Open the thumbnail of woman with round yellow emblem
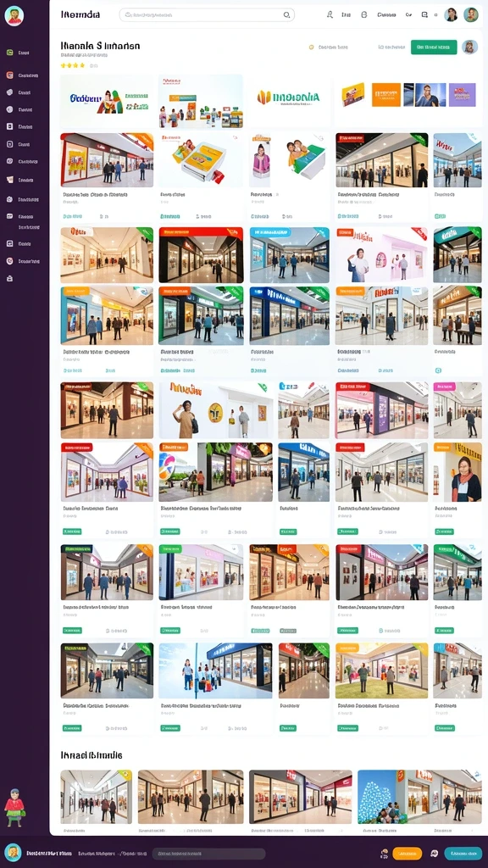This screenshot has height=868, width=488. (216, 410)
